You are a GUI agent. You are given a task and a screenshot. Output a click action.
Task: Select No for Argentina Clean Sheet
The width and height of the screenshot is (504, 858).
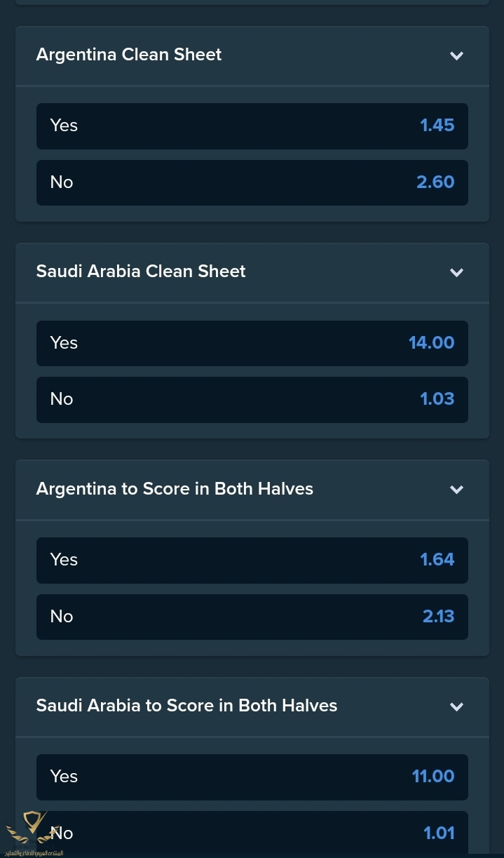pos(252,182)
